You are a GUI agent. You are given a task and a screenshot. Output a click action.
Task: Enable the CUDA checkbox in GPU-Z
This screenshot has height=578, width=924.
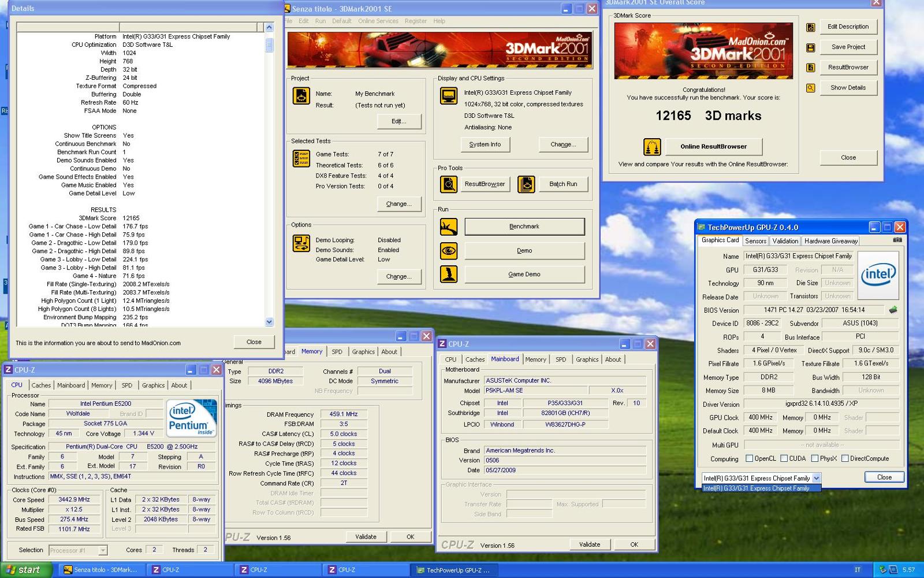[x=784, y=458]
